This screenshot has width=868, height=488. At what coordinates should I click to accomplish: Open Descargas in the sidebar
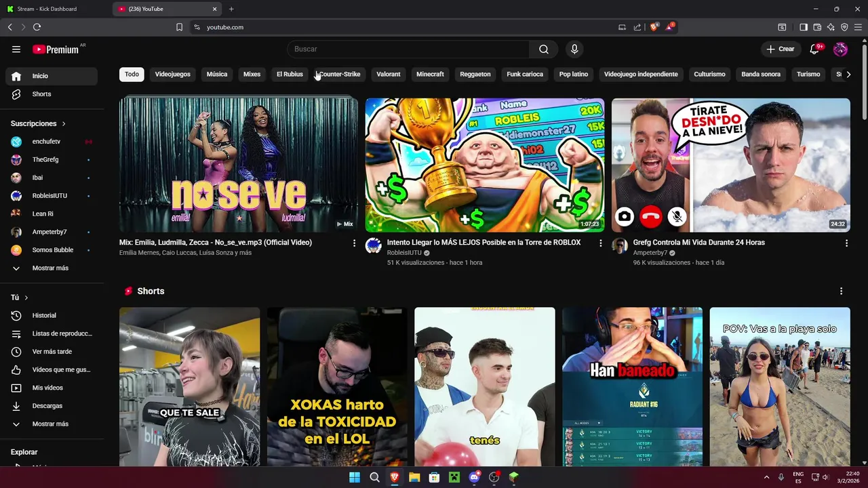(52, 406)
